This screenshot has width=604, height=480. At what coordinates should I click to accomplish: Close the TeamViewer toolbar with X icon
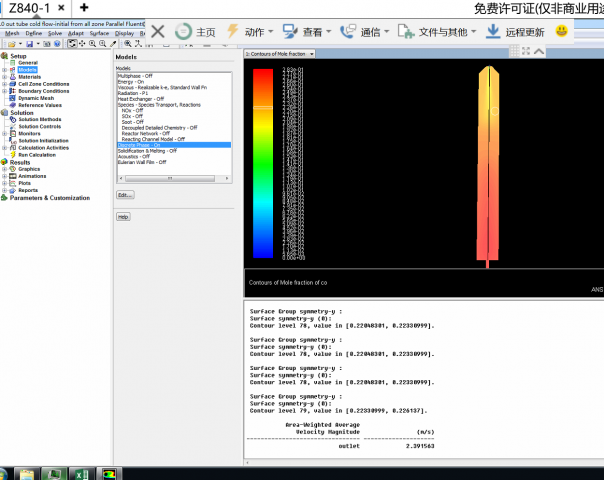[158, 32]
